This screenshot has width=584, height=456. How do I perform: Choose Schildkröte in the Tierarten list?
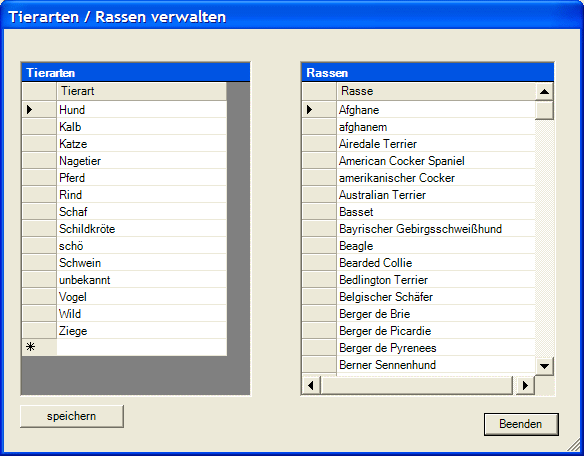click(x=142, y=229)
